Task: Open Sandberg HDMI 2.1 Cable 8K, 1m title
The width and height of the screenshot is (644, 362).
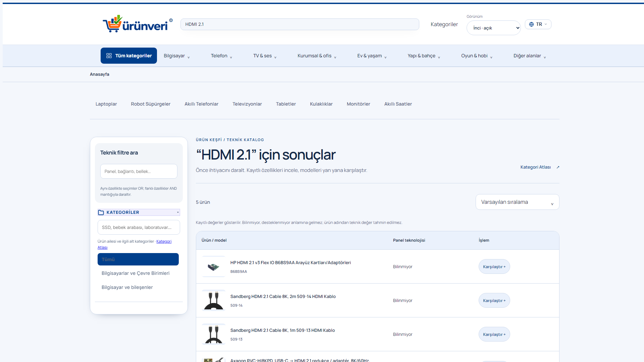Action: click(x=282, y=330)
